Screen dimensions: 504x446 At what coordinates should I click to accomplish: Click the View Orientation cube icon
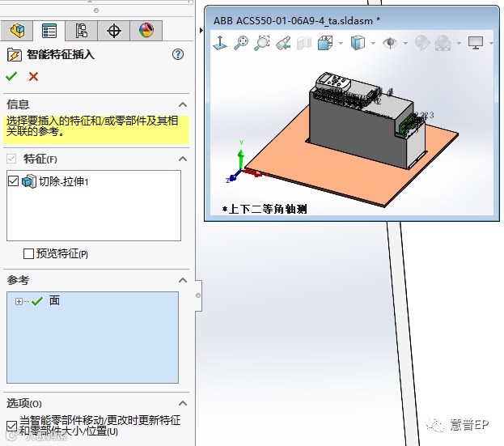click(x=325, y=43)
